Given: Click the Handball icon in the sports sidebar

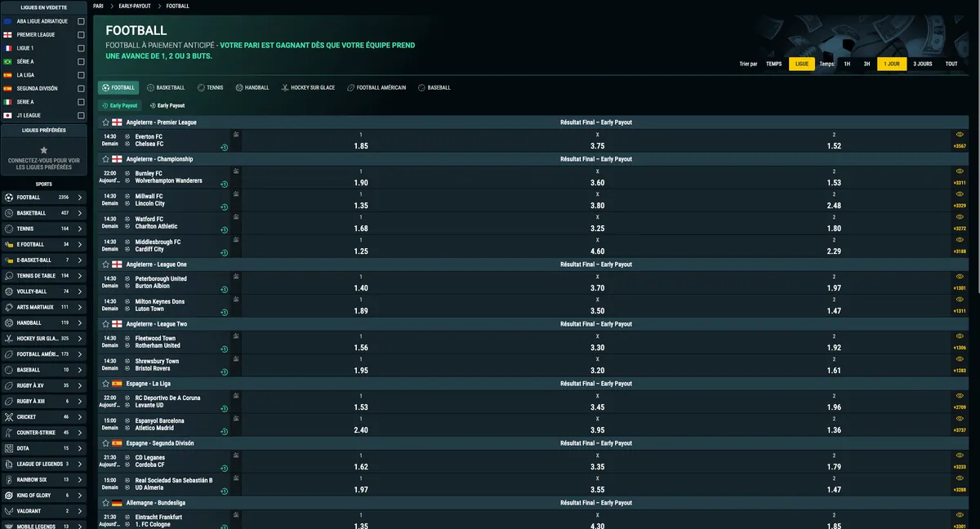Looking at the screenshot, I should 8,322.
